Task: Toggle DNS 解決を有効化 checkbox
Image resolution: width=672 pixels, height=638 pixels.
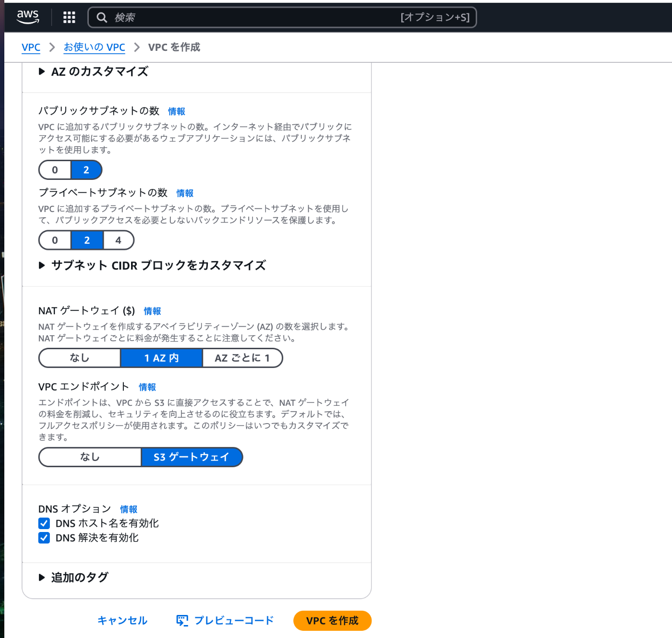Action: 44,538
